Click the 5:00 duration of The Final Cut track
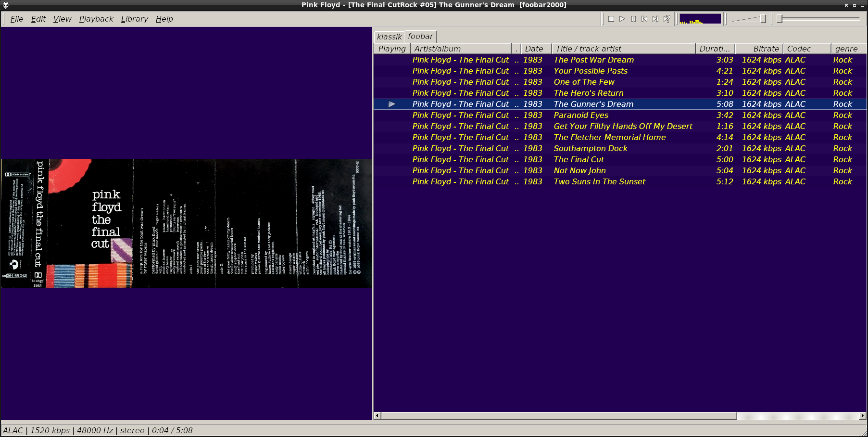Viewport: 868px width, 437px height. click(x=725, y=159)
